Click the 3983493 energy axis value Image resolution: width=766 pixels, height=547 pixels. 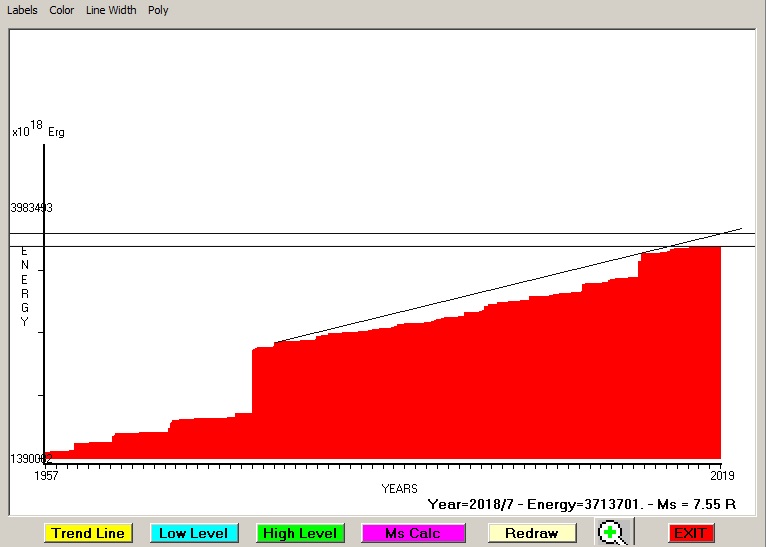point(31,208)
